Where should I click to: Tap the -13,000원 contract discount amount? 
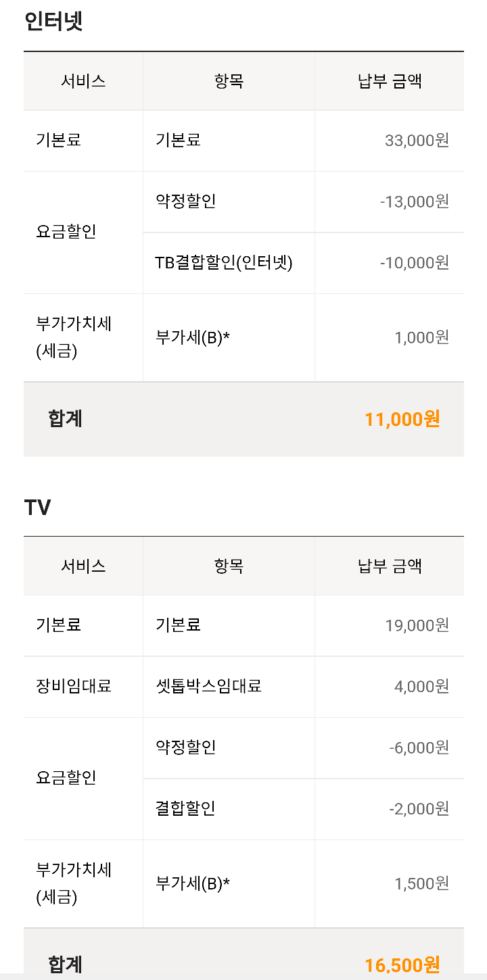pyautogui.click(x=415, y=201)
